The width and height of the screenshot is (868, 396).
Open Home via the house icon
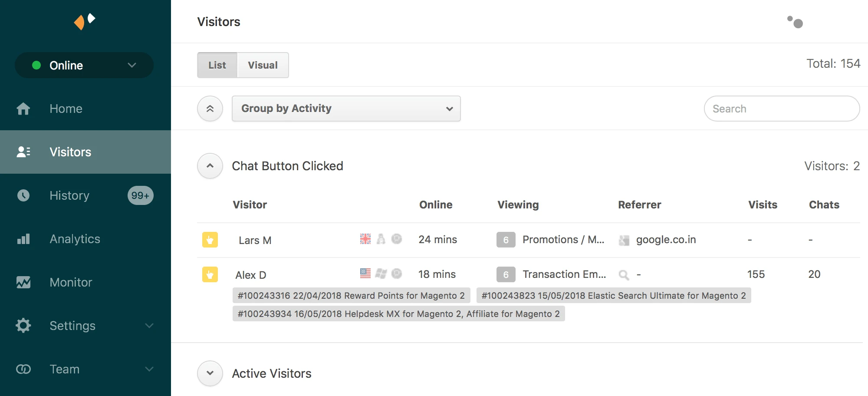tap(23, 109)
